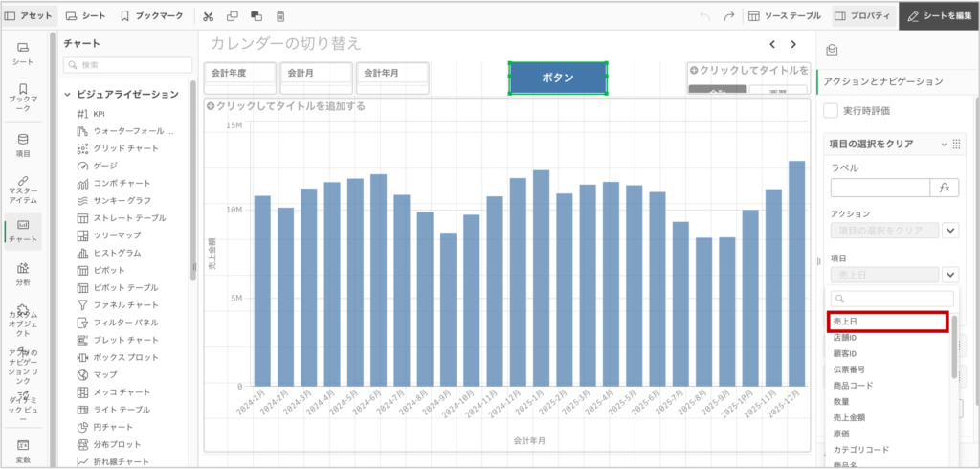980x469 pixels.
Task: Open the 変数 (variables) sidebar icon
Action: click(x=23, y=451)
